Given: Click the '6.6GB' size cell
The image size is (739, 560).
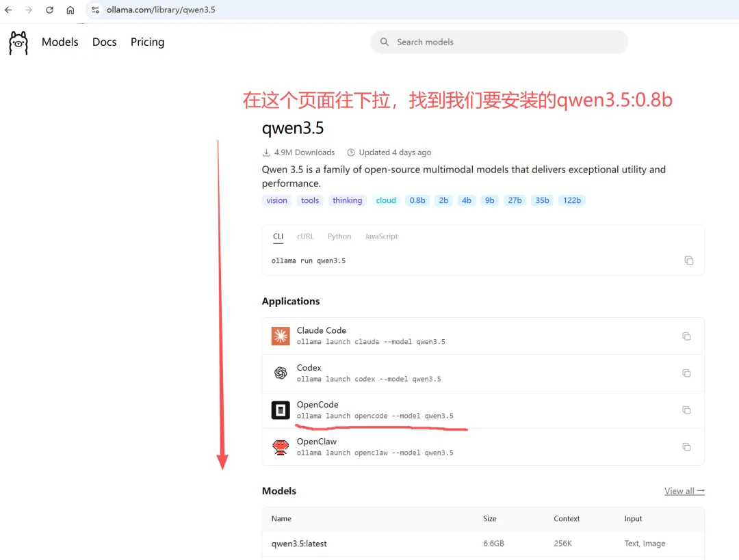Looking at the screenshot, I should click(x=493, y=544).
